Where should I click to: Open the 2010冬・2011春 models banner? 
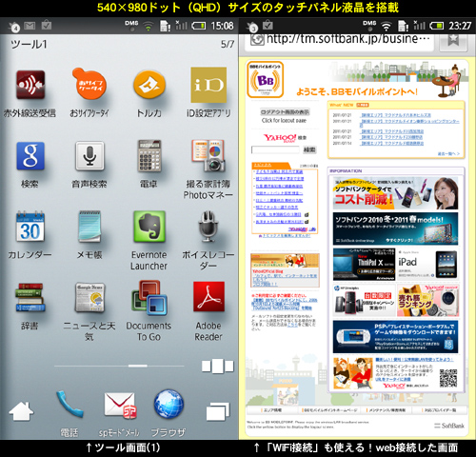click(x=395, y=228)
